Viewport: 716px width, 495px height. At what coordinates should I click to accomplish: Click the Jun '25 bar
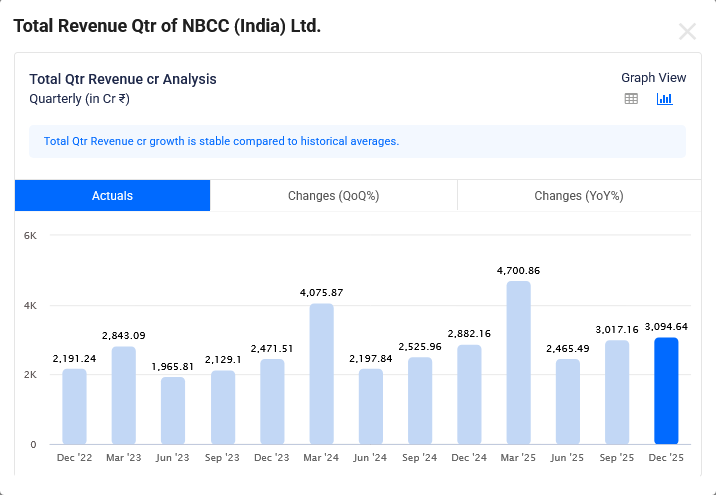(568, 401)
